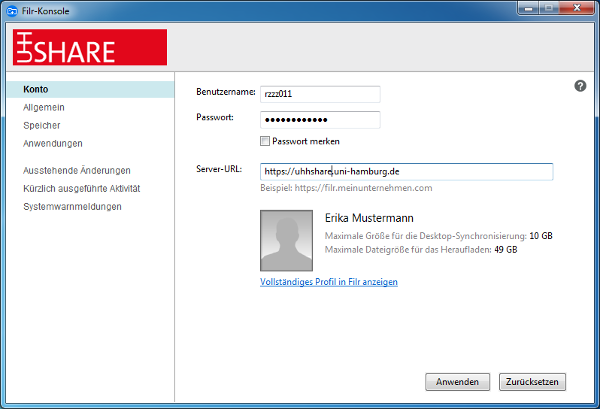The image size is (600, 409).
Task: Open the Speicher settings section
Action: (x=42, y=125)
